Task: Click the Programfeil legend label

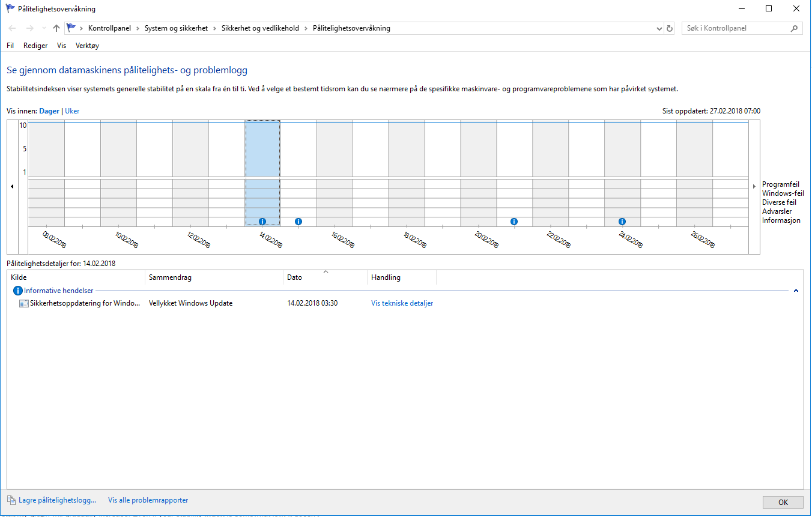Action: pos(781,185)
